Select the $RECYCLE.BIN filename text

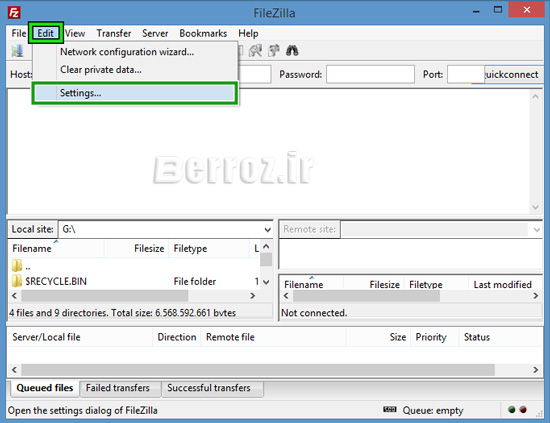tap(56, 281)
